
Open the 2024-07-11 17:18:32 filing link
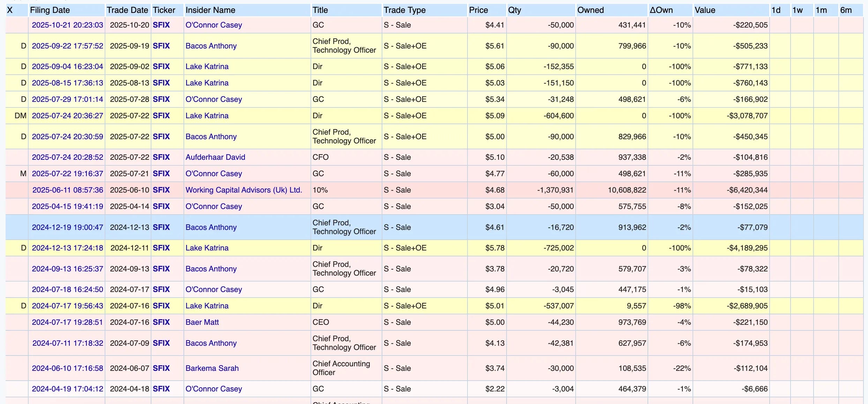(68, 343)
